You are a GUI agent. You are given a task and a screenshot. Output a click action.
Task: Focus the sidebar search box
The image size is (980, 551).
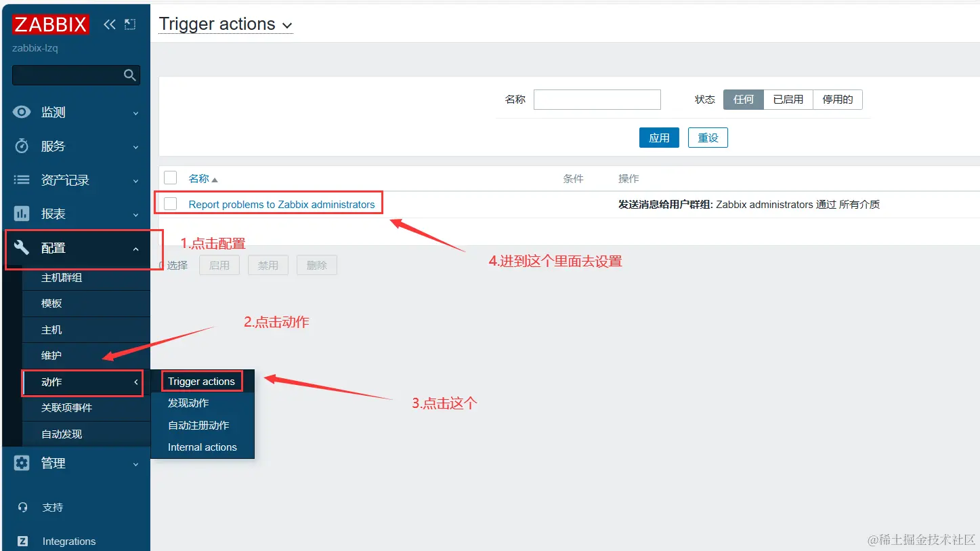pos(76,75)
